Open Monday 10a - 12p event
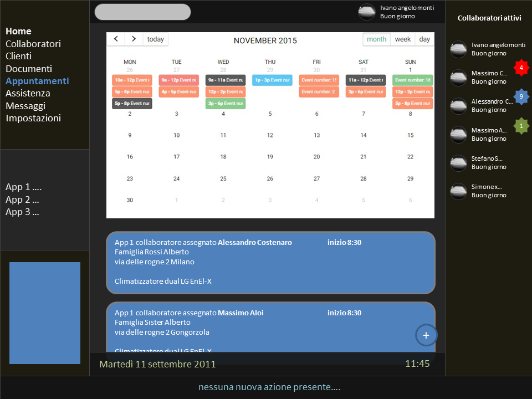 point(132,80)
